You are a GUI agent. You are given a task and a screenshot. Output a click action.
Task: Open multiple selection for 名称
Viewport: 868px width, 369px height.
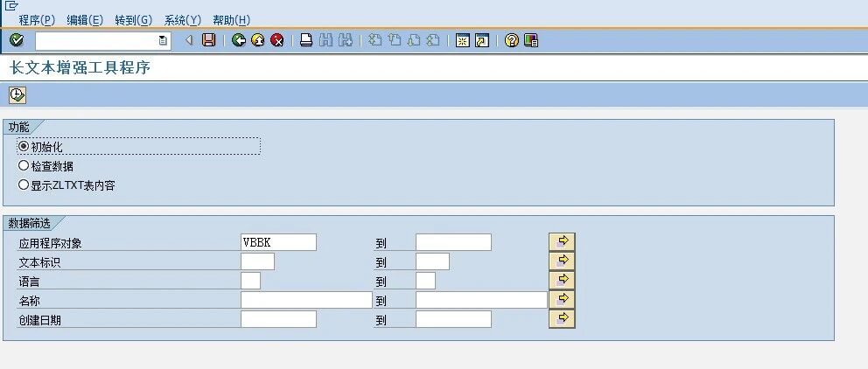pyautogui.click(x=562, y=299)
